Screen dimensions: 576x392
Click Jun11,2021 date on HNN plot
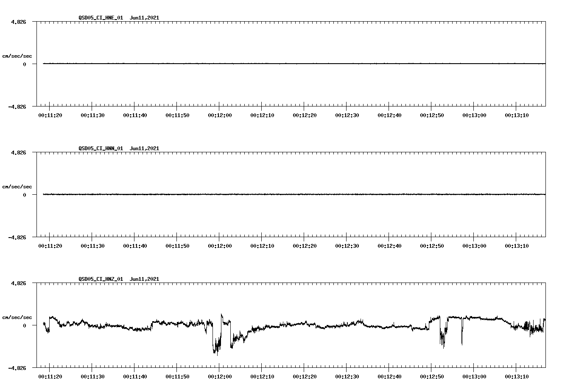coord(145,148)
